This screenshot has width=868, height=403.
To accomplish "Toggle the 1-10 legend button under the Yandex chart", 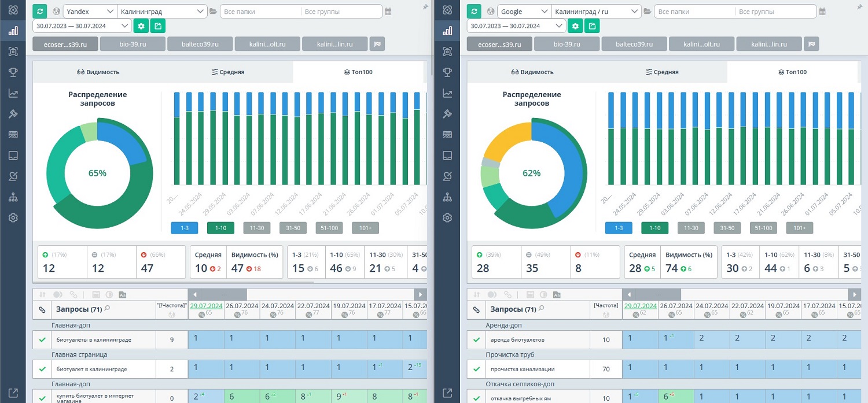I will pyautogui.click(x=220, y=228).
